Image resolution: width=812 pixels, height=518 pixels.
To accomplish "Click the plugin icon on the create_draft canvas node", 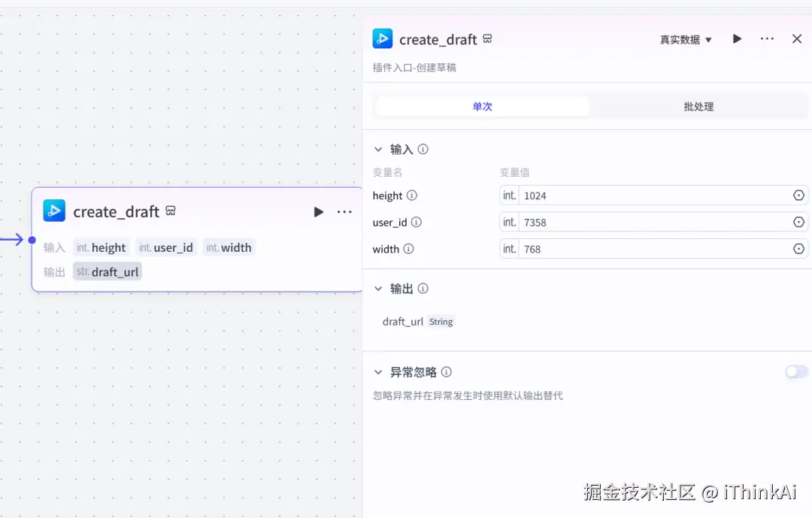I will click(54, 211).
